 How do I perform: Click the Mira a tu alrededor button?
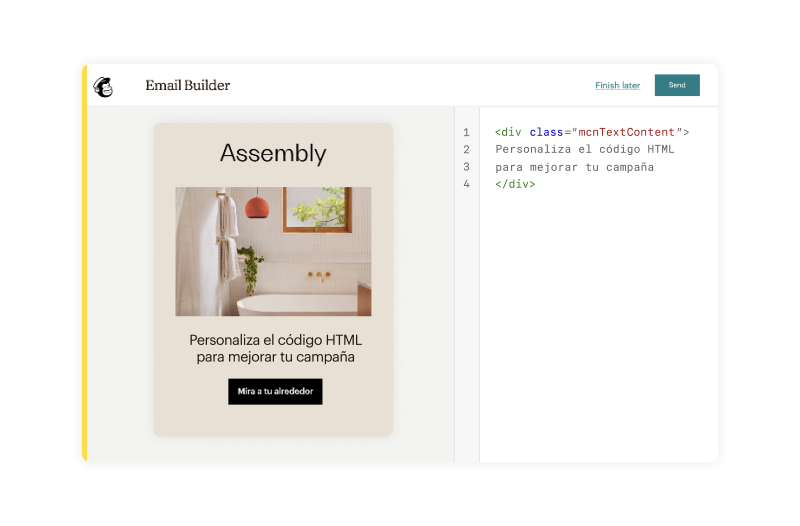pos(275,392)
